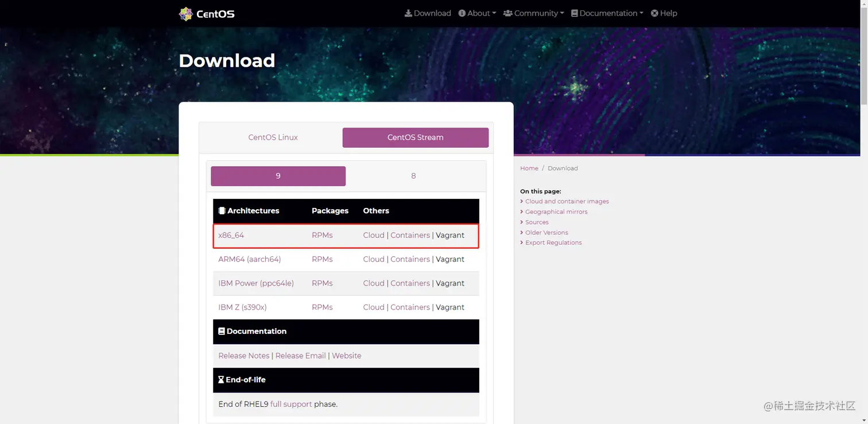868x424 pixels.
Task: Jump to Export Regulations section
Action: point(553,243)
